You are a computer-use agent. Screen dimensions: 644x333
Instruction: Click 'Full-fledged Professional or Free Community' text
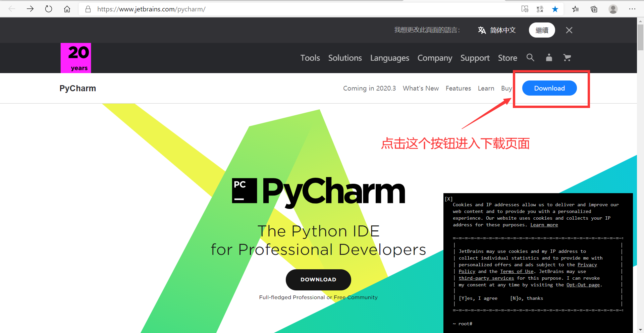pyautogui.click(x=318, y=297)
